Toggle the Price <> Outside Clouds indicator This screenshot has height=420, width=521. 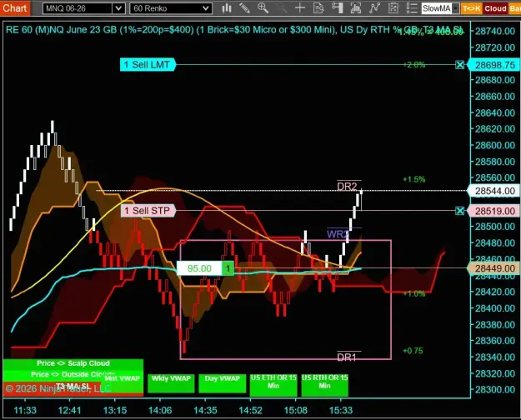73,373
